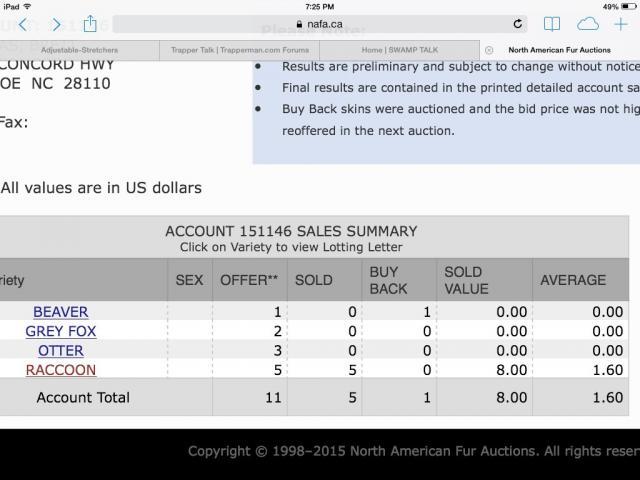Tap the battery indicator in status bar

click(x=629, y=7)
